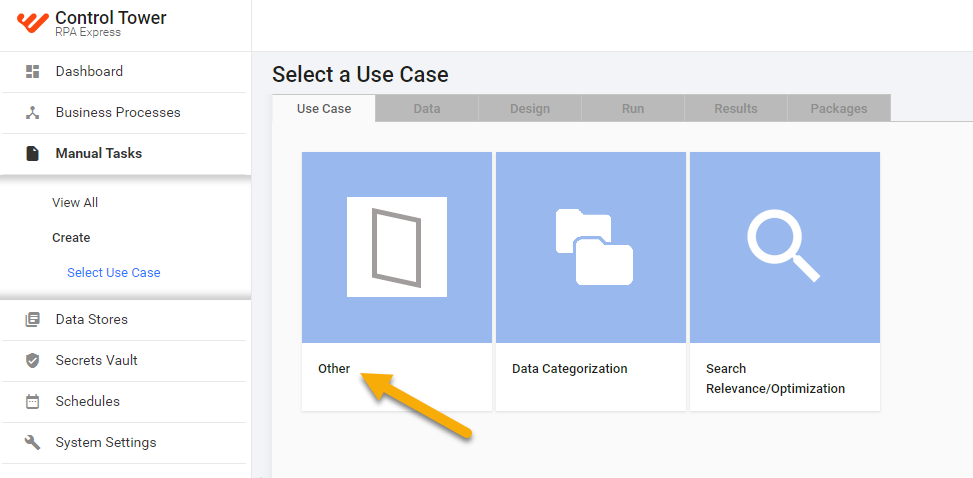Screen dimensions: 973x478
Task: Choose the Other use case image
Action: tap(397, 247)
